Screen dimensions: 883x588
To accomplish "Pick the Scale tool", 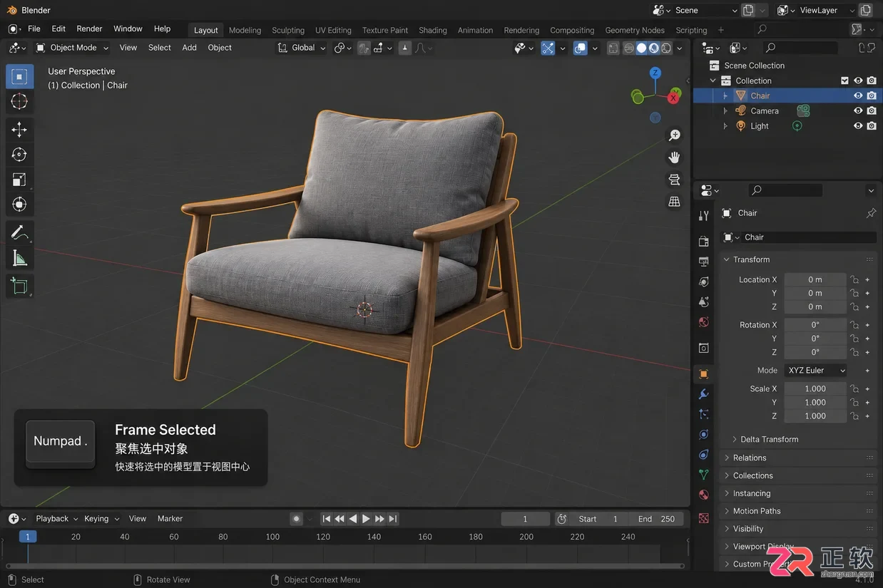I will coord(19,179).
